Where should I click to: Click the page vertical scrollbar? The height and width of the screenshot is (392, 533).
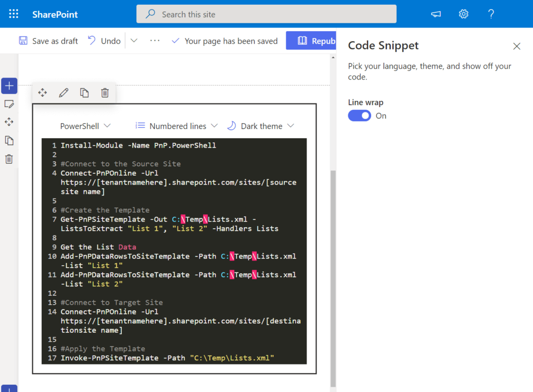point(333,278)
